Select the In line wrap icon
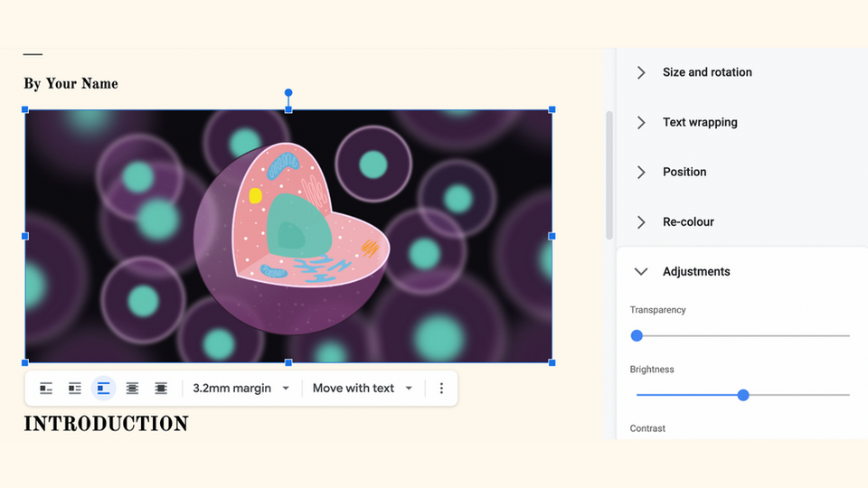 46,389
